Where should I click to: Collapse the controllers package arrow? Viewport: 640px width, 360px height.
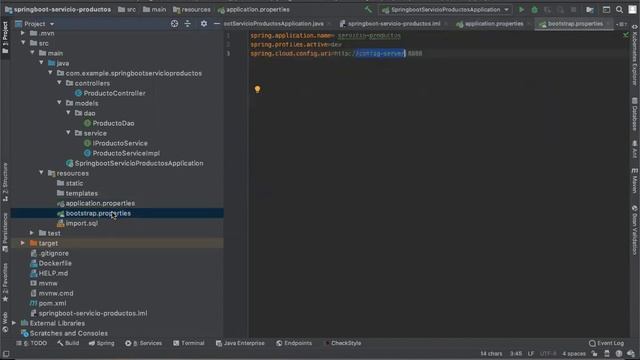[x=59, y=83]
